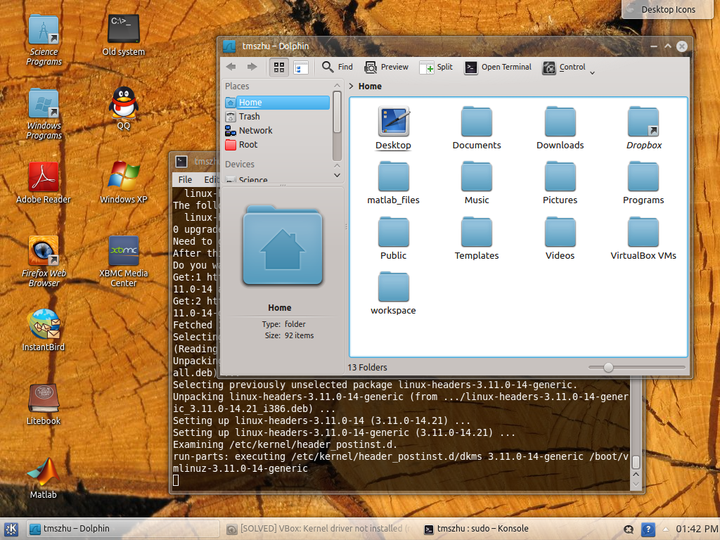Image resolution: width=720 pixels, height=540 pixels.
Task: Open the Desktop folder
Action: tap(394, 128)
